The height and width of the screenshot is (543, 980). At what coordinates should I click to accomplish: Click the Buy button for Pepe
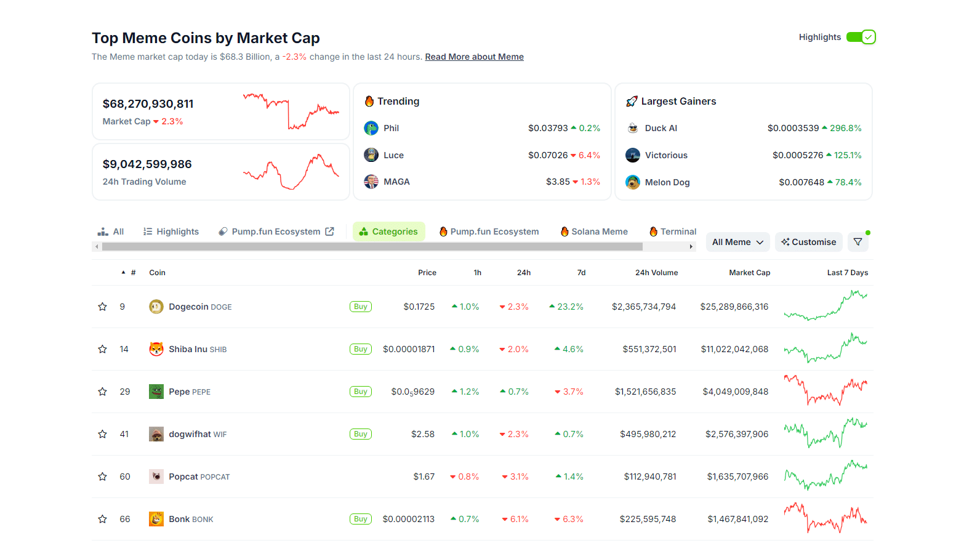(361, 392)
